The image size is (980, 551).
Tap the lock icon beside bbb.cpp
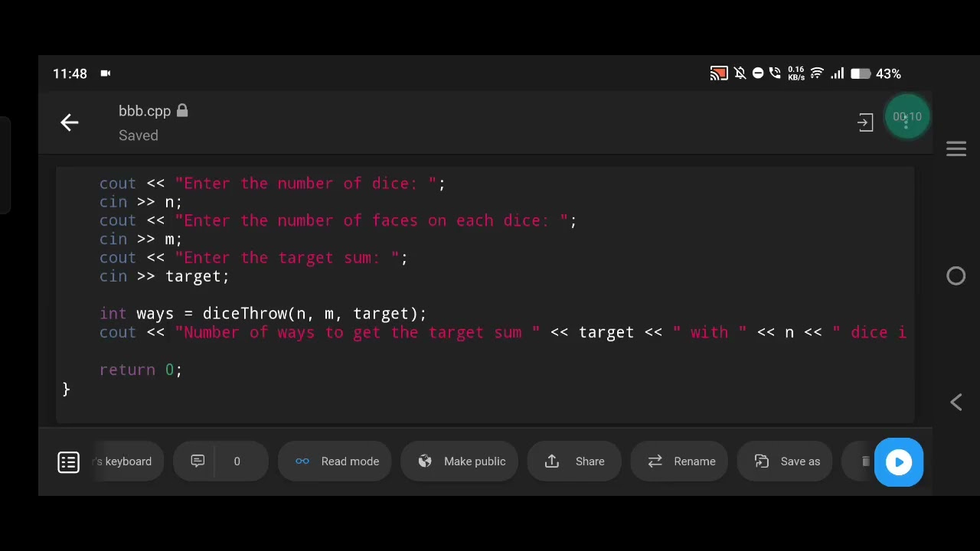(182, 111)
